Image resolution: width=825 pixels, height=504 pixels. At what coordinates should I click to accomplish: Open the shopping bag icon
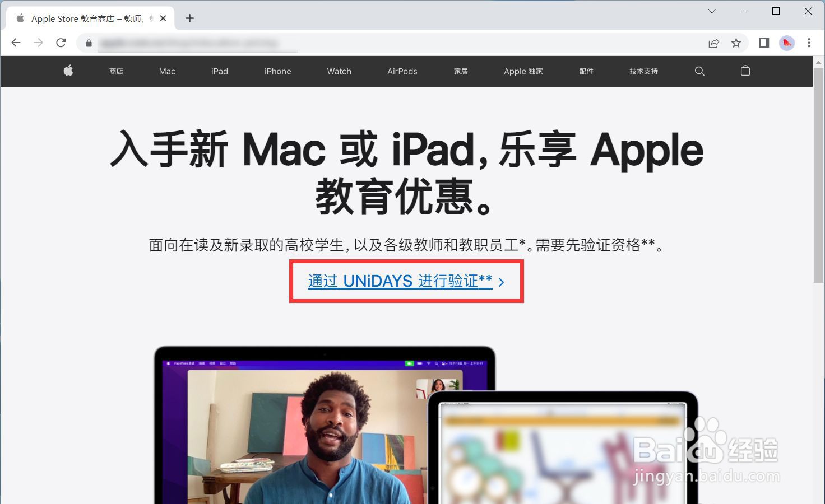pos(745,71)
